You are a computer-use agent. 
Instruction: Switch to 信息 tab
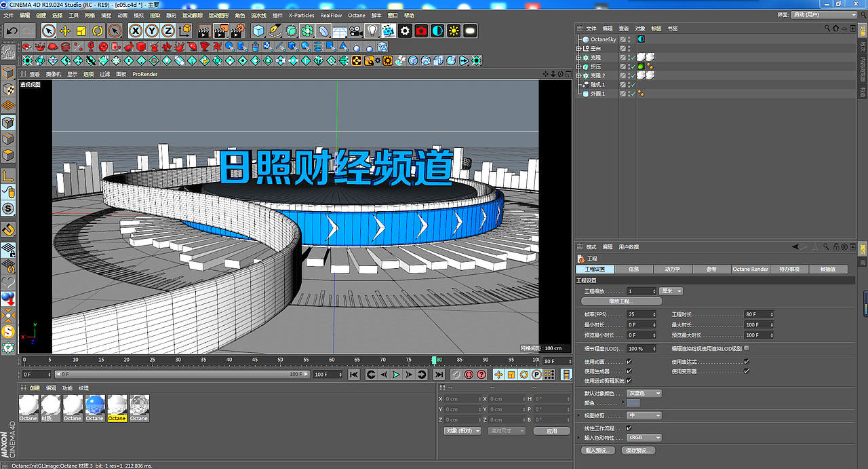click(x=633, y=269)
